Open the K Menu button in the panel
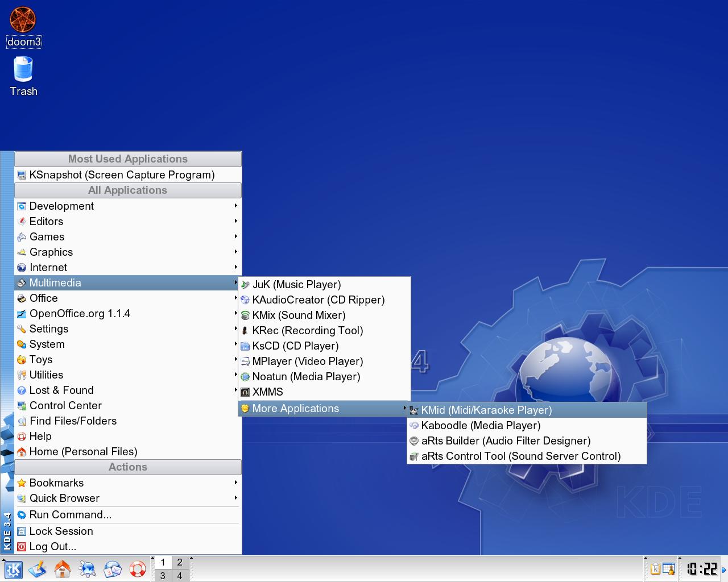The height and width of the screenshot is (582, 728). pos(13,569)
